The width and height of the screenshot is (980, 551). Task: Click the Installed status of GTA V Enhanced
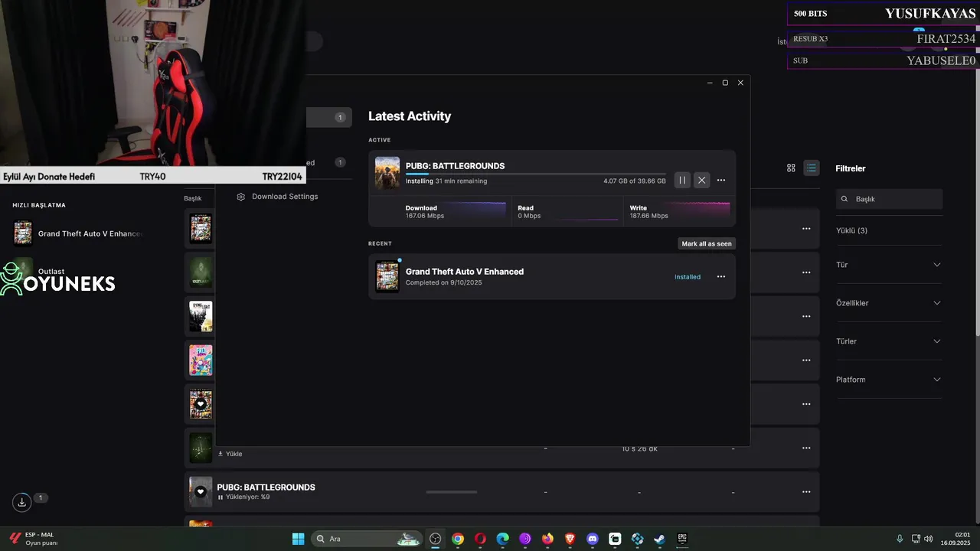pos(688,277)
